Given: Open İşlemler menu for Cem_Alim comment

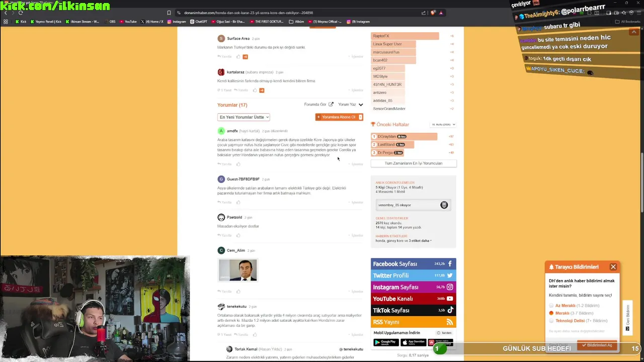Looking at the screenshot, I should click(356, 291).
